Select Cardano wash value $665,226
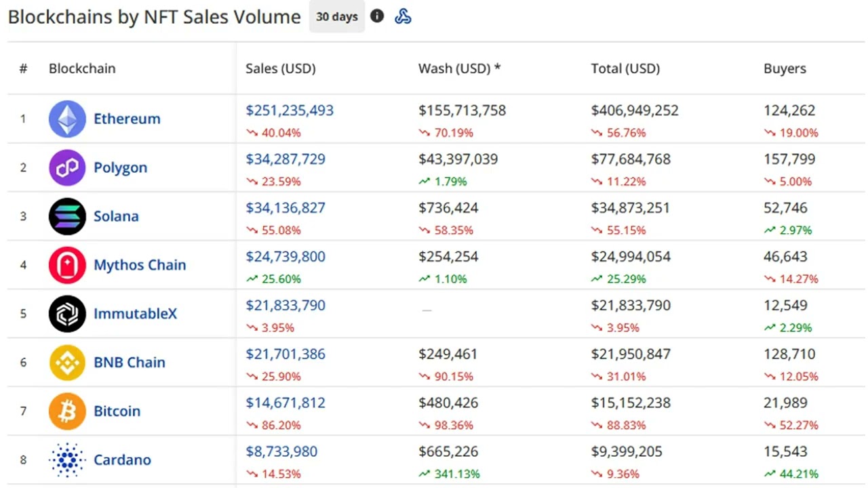Image resolution: width=868 pixels, height=488 pixels. (x=448, y=452)
